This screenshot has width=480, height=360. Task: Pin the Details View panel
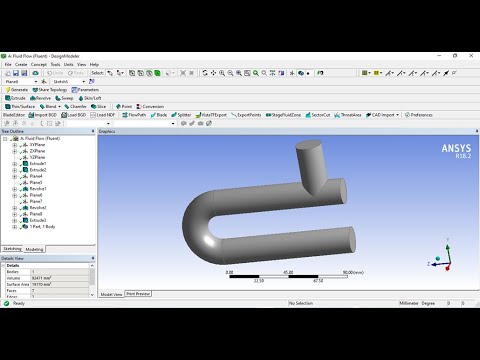pyautogui.click(x=93, y=258)
